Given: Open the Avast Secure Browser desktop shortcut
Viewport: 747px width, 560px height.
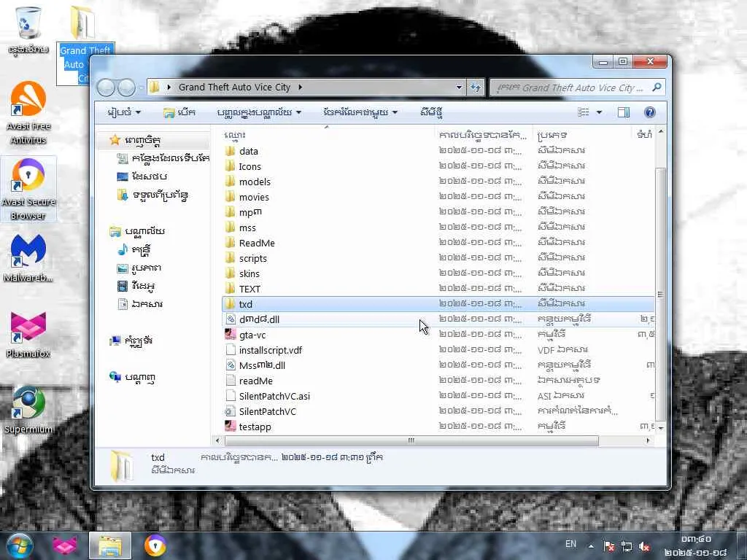Looking at the screenshot, I should coord(28,190).
